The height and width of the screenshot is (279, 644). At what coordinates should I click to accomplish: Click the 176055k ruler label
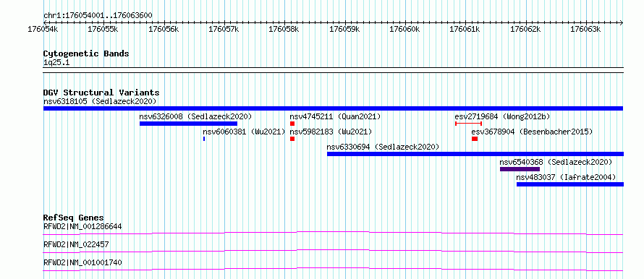[x=103, y=30]
